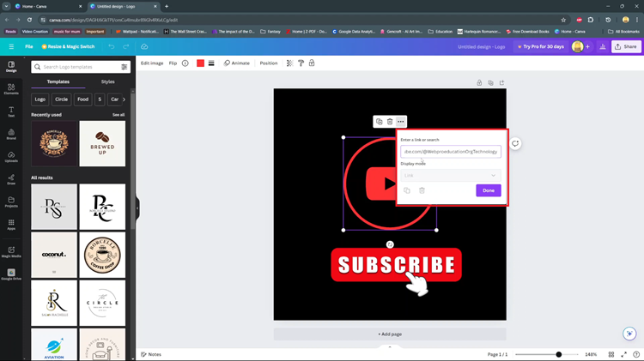The height and width of the screenshot is (361, 644).
Task: Collapse the side panel handle
Action: (137, 208)
